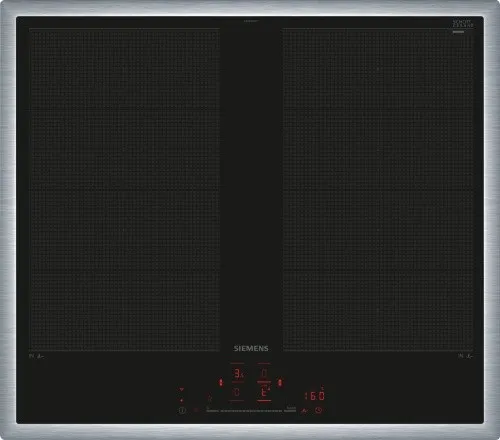Toggle the left flexZone link indicator
This screenshot has width=500, height=440.
[x=221, y=382]
